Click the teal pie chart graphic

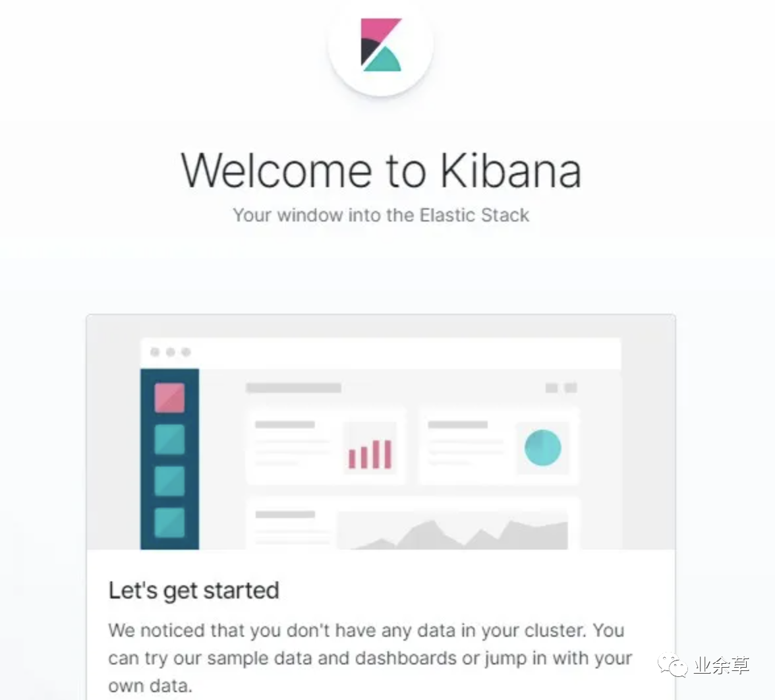[543, 448]
